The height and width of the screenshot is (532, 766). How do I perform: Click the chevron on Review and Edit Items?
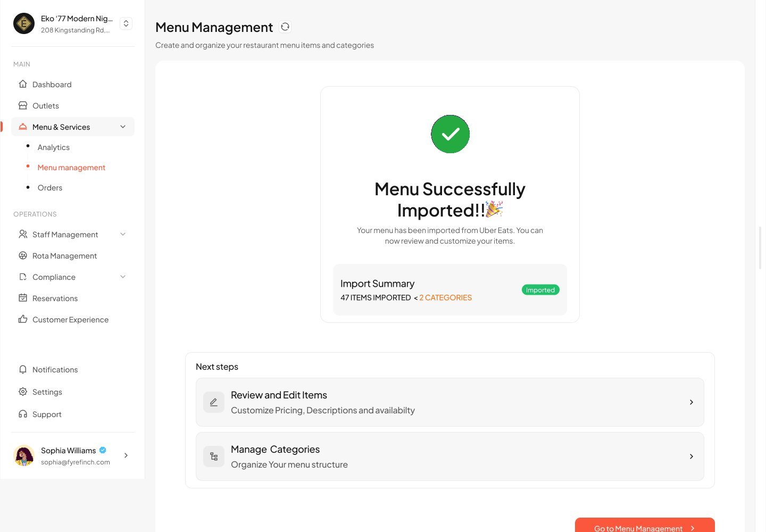pos(692,402)
